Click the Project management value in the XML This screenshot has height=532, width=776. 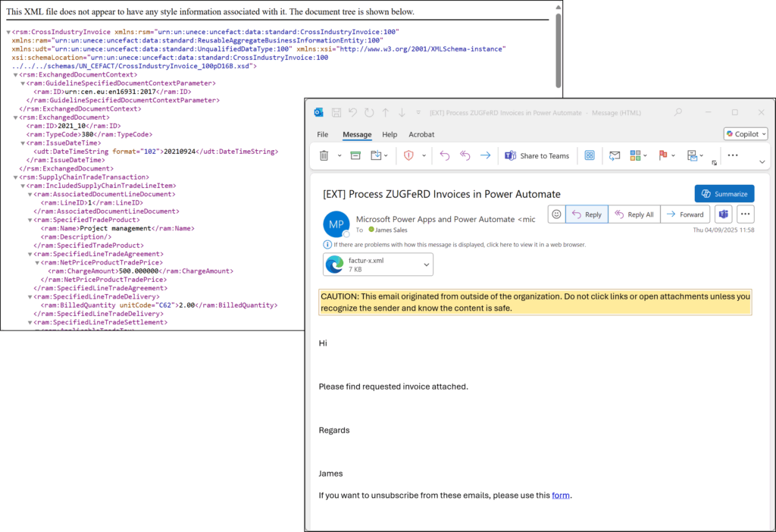tap(115, 229)
